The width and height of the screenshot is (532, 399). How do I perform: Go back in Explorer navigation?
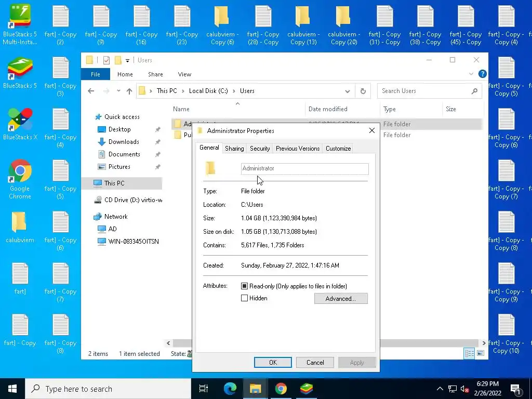click(91, 91)
